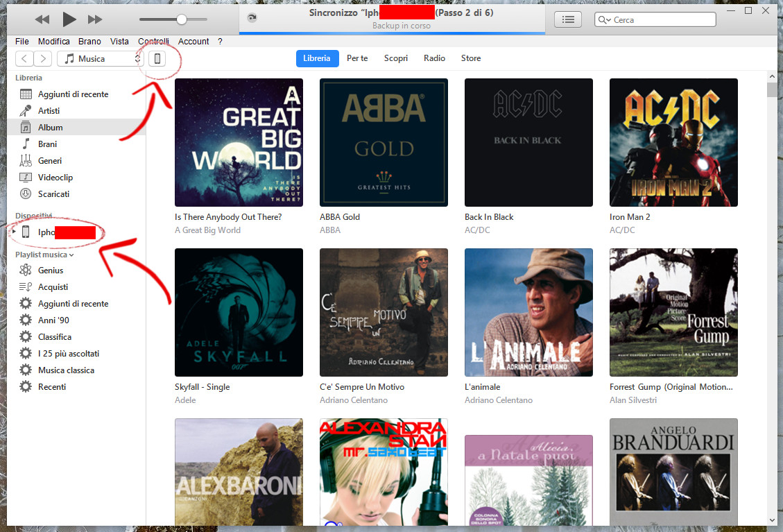Open the Anni '90 playlist

click(x=76, y=320)
